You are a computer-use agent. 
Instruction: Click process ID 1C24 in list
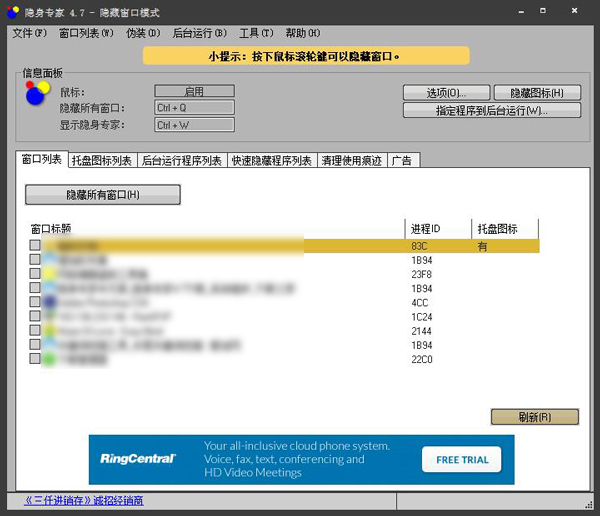[x=422, y=317]
